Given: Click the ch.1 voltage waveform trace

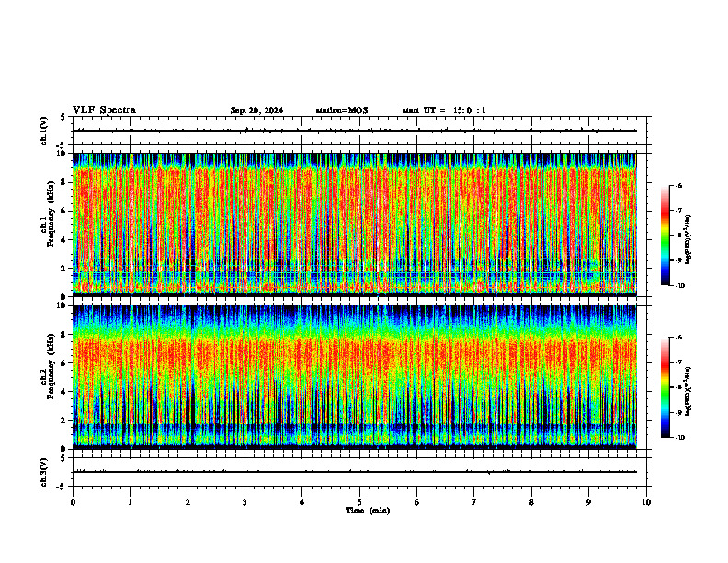Looking at the screenshot, I should pyautogui.click(x=354, y=131).
